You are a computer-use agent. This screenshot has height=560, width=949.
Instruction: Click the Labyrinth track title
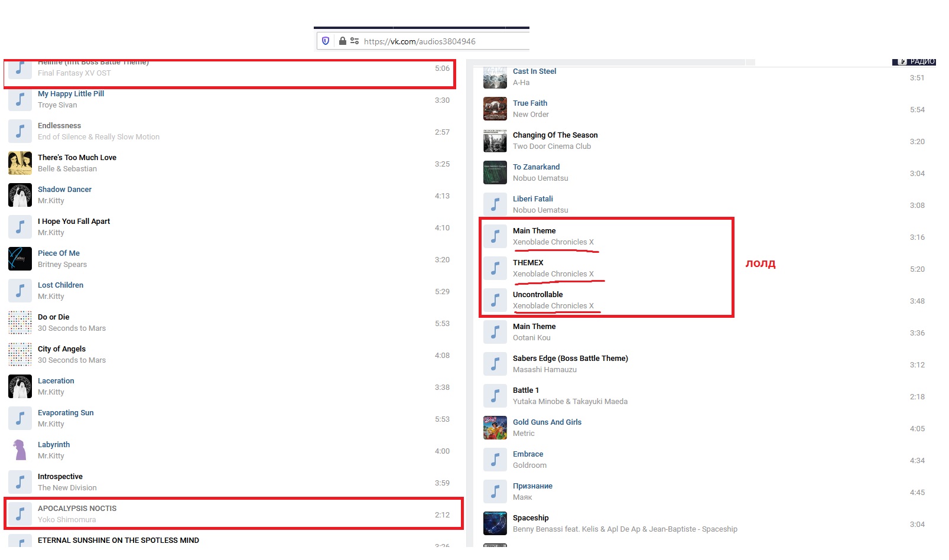tap(54, 445)
